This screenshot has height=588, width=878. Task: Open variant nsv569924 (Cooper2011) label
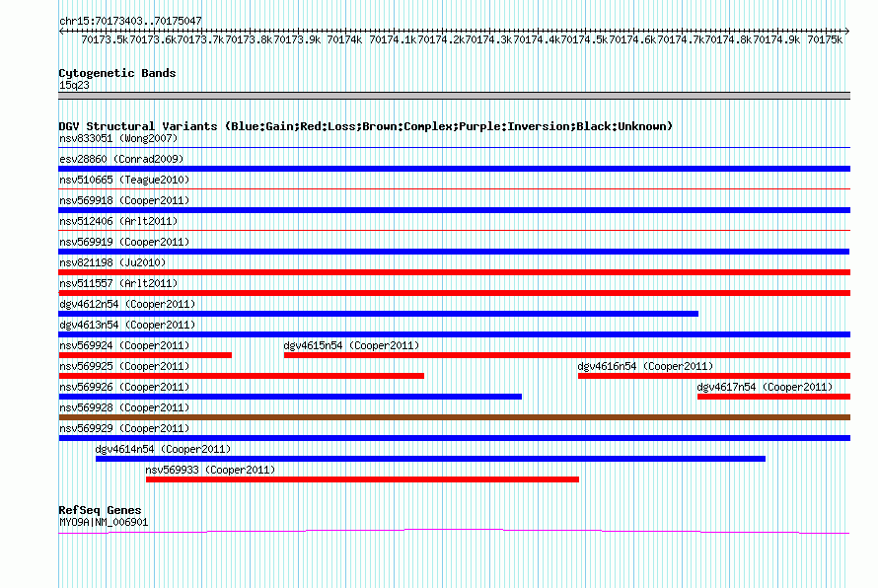tap(124, 345)
